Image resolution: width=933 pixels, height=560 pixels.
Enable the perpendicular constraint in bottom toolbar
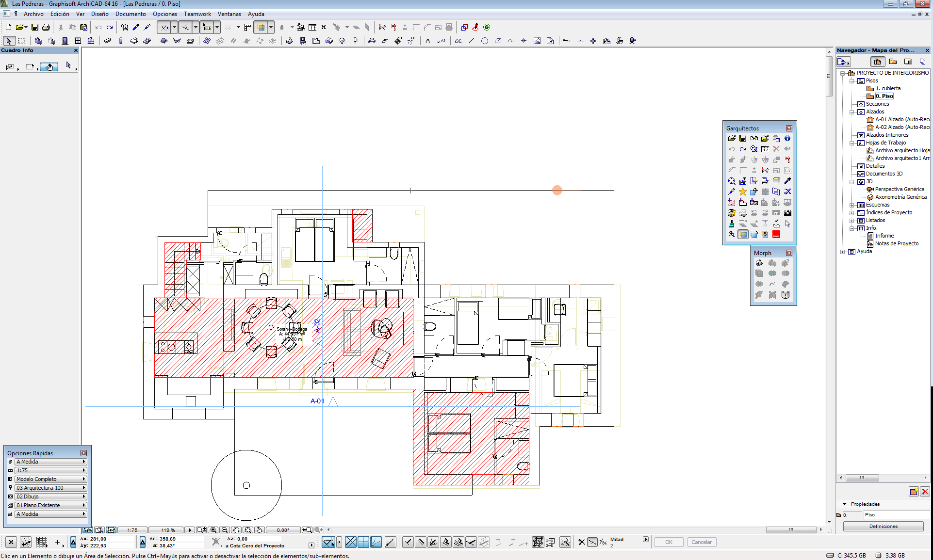(409, 542)
